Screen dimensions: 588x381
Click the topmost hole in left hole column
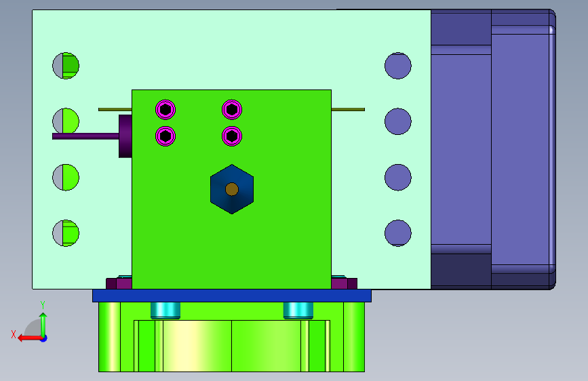pos(66,66)
